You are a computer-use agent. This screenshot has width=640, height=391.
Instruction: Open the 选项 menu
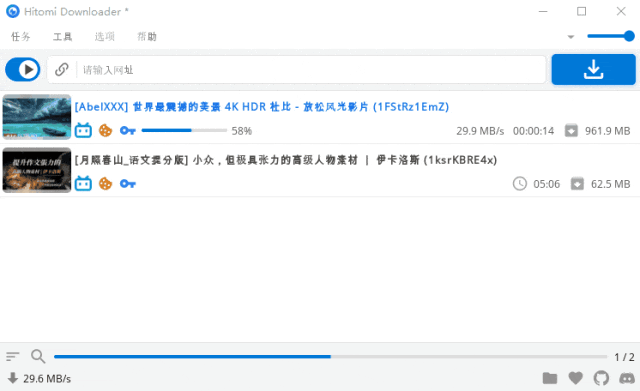click(x=104, y=37)
